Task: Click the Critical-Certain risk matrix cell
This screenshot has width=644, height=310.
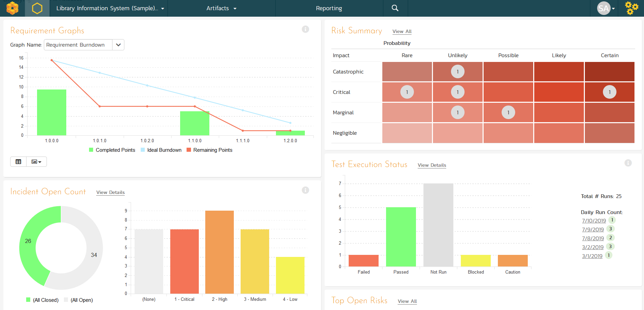Action: 609,92
